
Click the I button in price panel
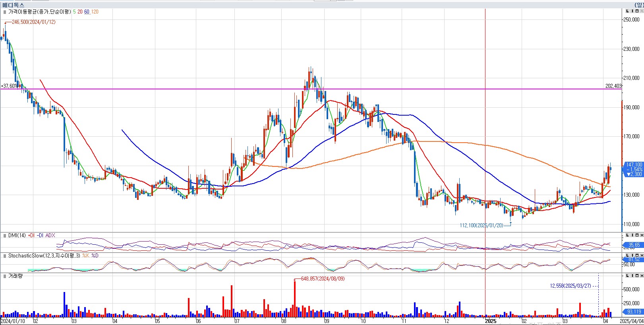click(632, 11)
